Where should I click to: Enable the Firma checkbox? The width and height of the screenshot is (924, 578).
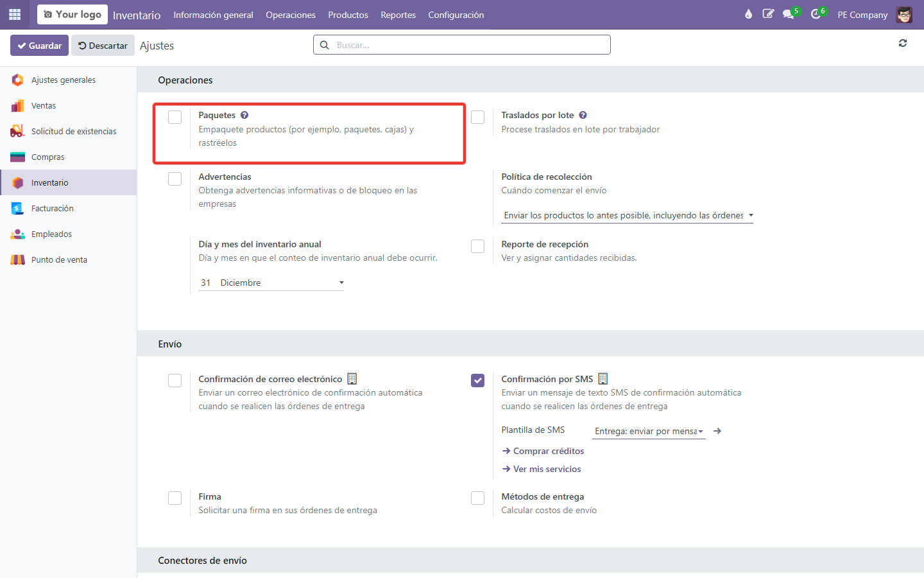click(175, 498)
